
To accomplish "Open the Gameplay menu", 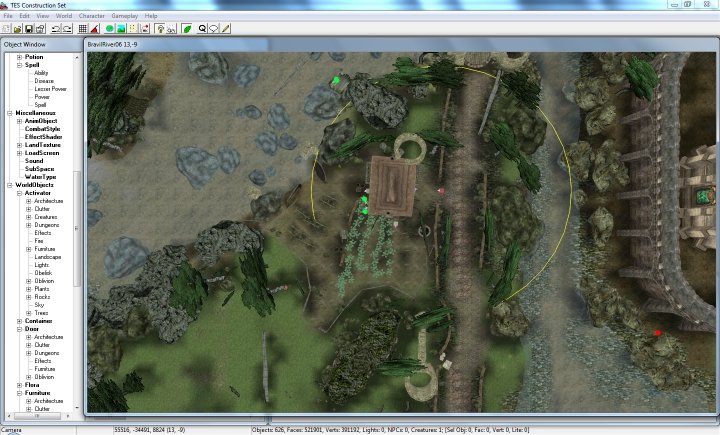I will (124, 16).
